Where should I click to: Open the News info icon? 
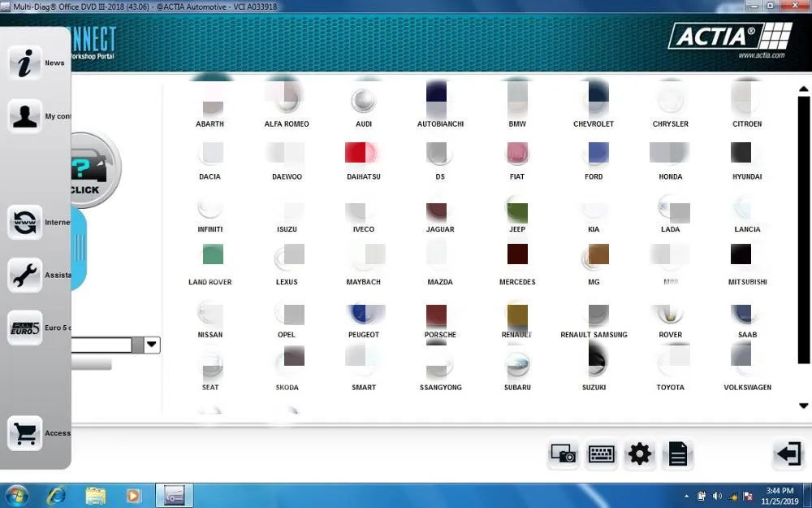24,63
